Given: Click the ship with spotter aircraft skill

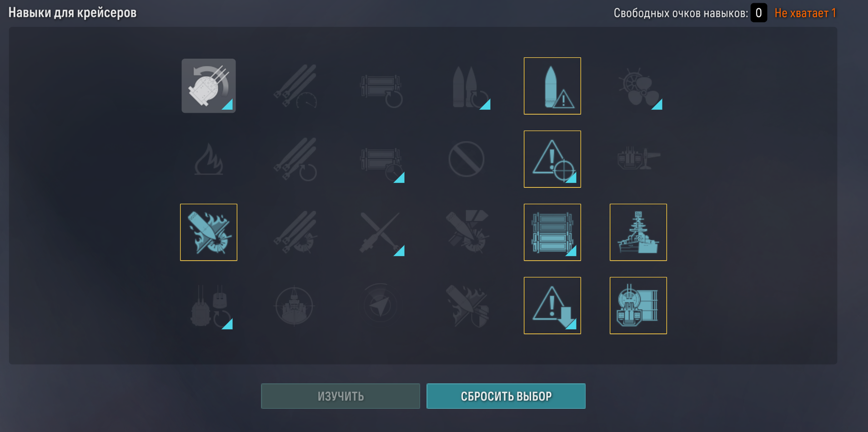Looking at the screenshot, I should pyautogui.click(x=638, y=159).
